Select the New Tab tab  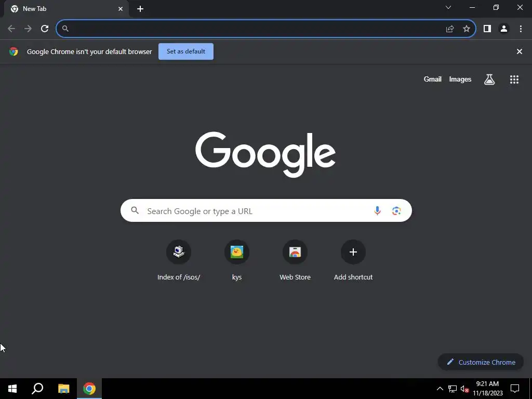point(66,9)
